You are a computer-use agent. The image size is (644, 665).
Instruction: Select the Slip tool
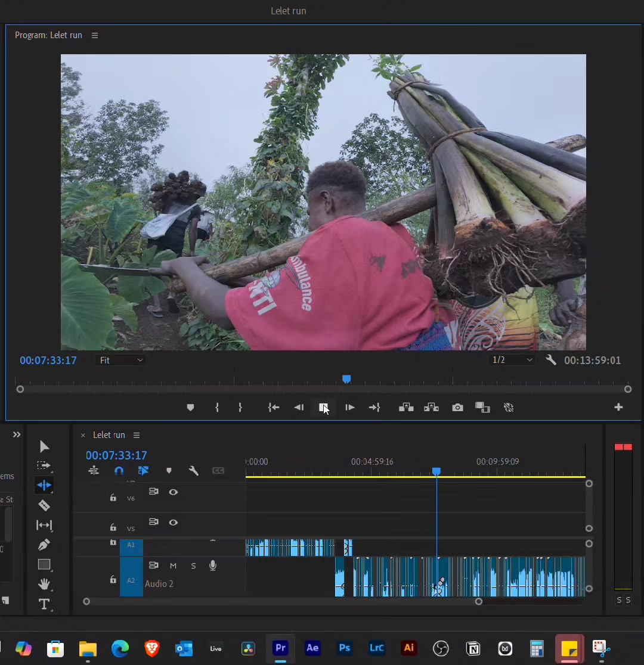coord(44,525)
